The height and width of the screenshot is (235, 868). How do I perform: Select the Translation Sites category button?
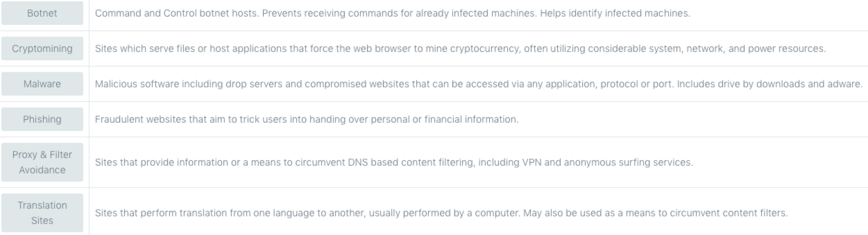pyautogui.click(x=42, y=213)
